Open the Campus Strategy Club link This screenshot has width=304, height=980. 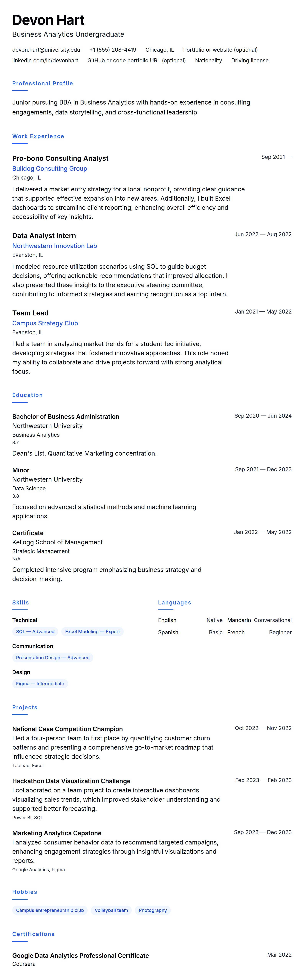(45, 323)
